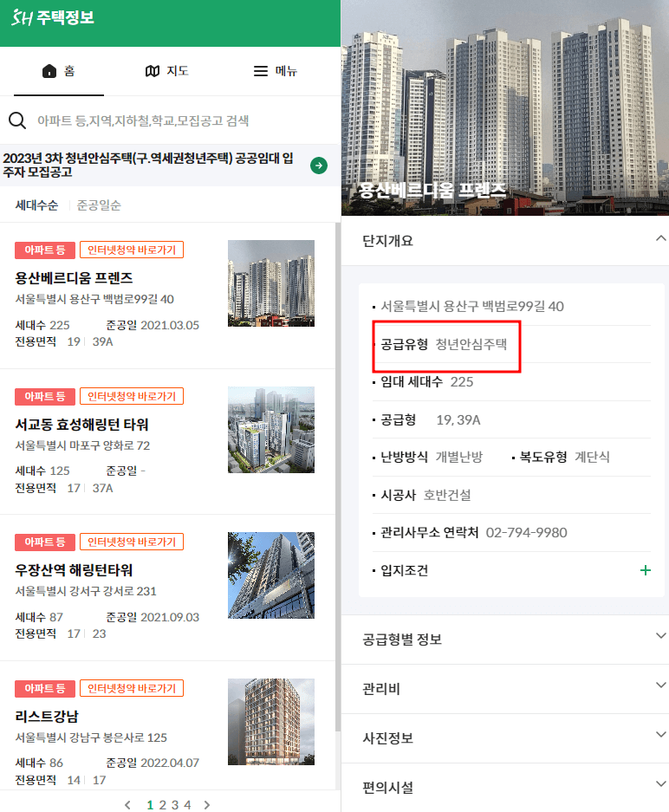This screenshot has height=812, width=669.
Task: Expand the 관리비 section
Action: (x=505, y=689)
